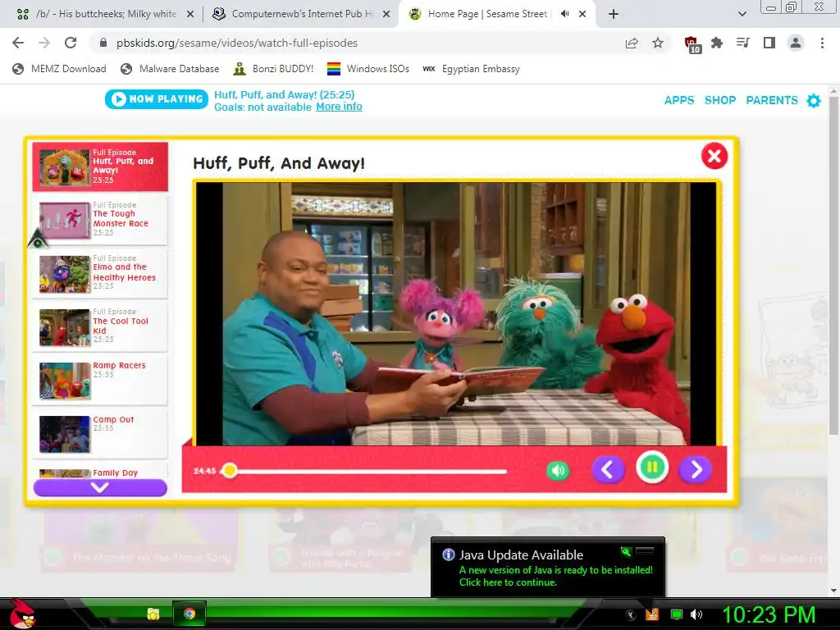Open the Bonzi BUDDY! bookmark
840x630 pixels.
[274, 69]
